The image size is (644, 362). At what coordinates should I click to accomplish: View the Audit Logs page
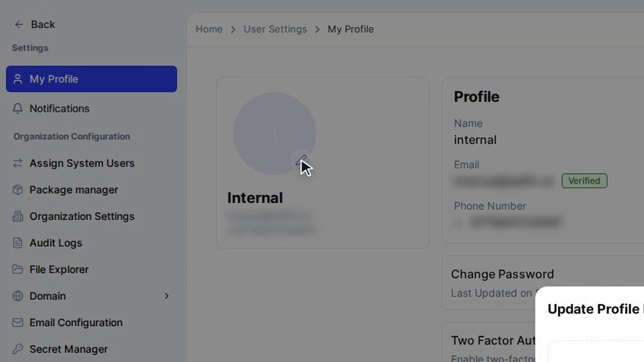91,243
